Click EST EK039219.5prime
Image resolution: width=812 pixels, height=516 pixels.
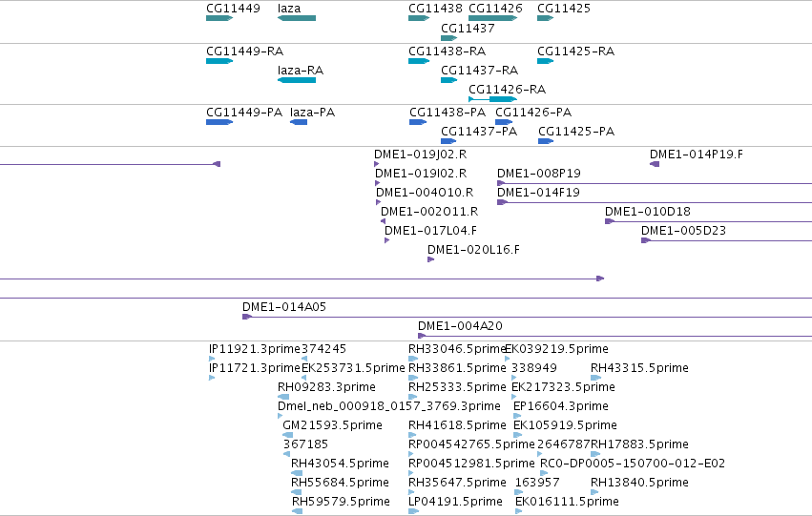click(556, 349)
